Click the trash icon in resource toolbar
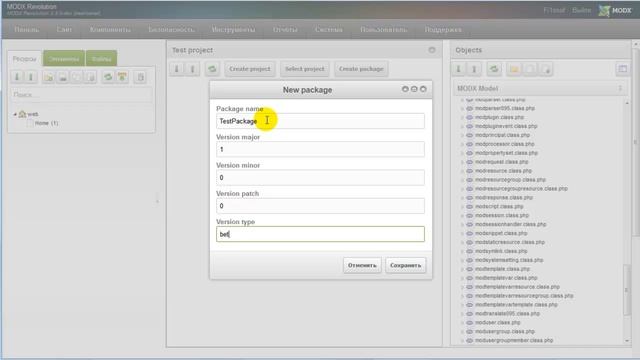 (140, 77)
